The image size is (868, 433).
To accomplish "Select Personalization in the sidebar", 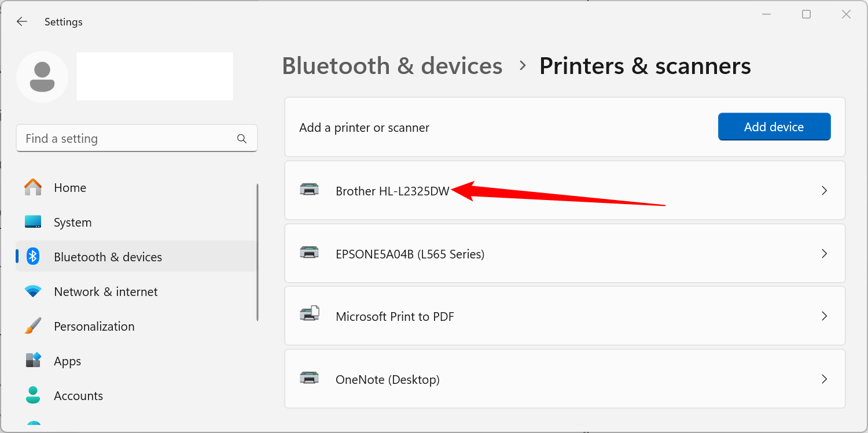I will pos(94,327).
